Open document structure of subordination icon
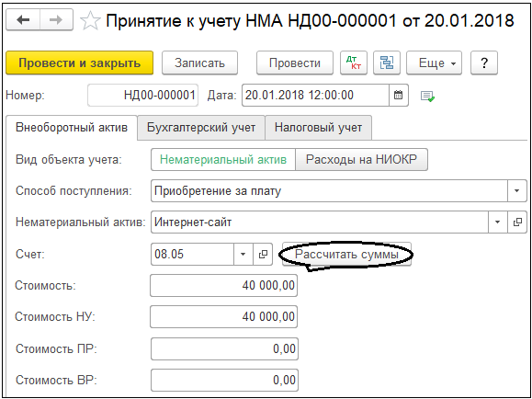 pyautogui.click(x=387, y=63)
